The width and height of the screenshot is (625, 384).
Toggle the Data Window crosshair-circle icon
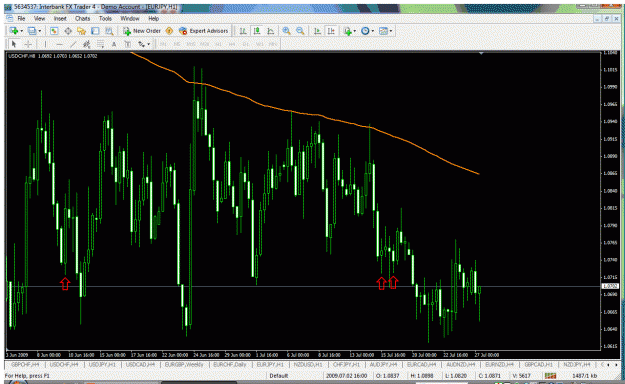[68, 31]
